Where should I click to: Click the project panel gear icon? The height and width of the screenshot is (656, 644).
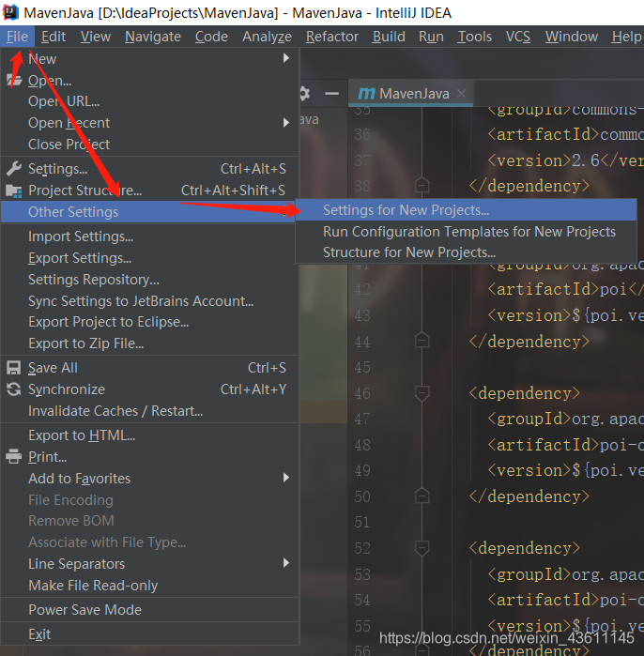click(305, 94)
